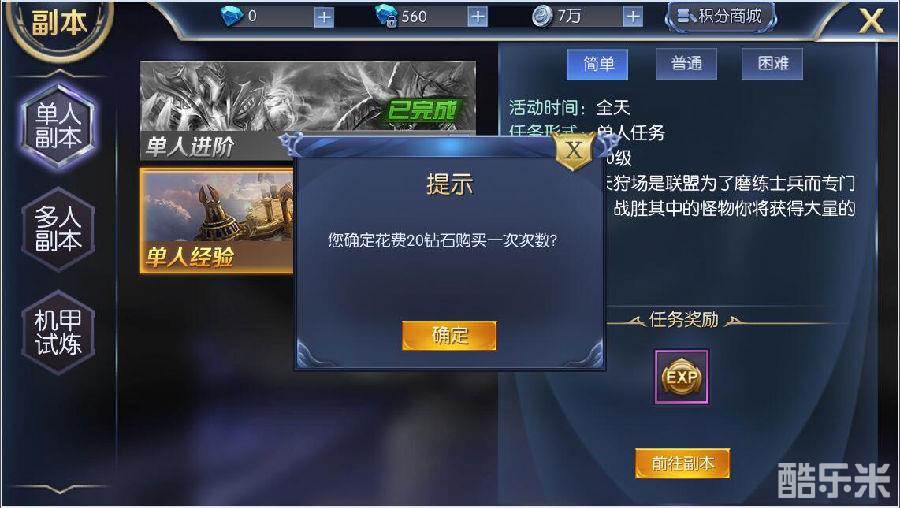Open the 积分商城 points shop

720,17
